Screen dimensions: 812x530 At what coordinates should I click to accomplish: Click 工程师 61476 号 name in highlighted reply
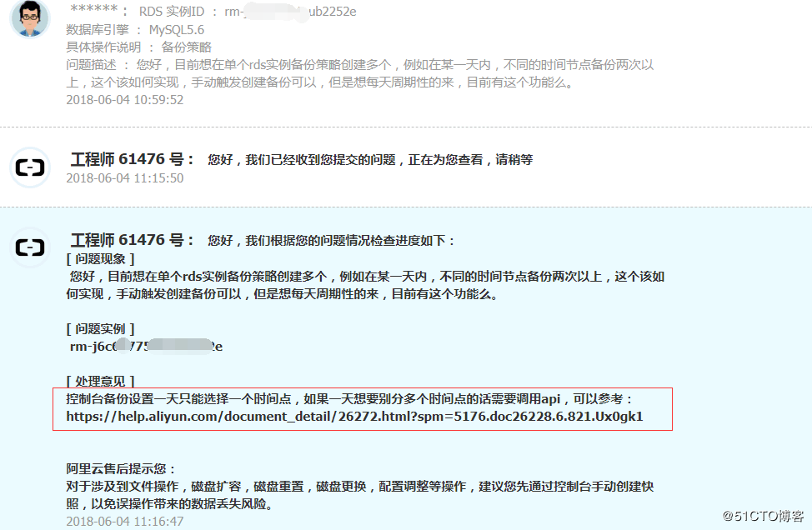(x=132, y=240)
